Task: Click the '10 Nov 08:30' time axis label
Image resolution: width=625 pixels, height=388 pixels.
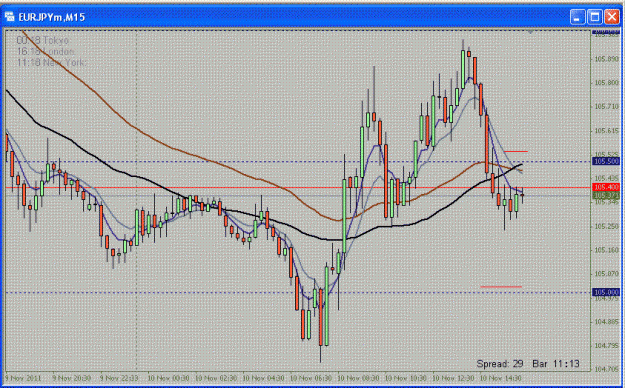Action: click(x=358, y=378)
